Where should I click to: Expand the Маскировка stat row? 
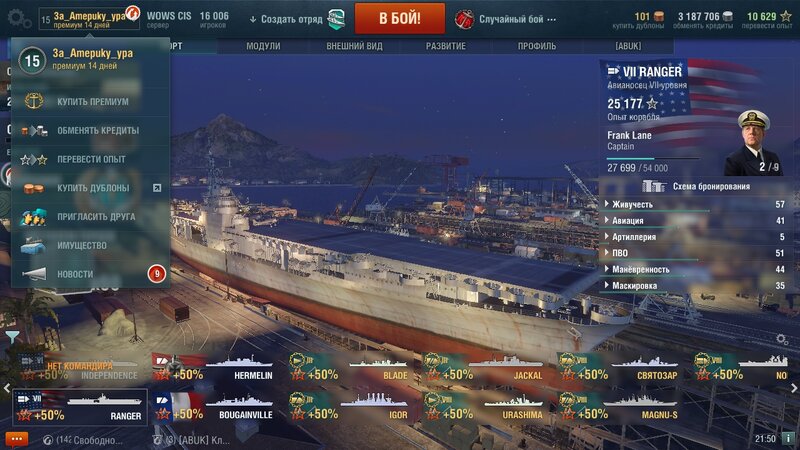point(696,286)
